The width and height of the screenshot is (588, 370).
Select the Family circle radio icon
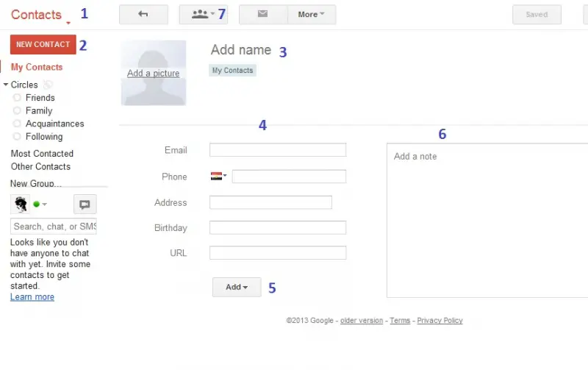(17, 110)
